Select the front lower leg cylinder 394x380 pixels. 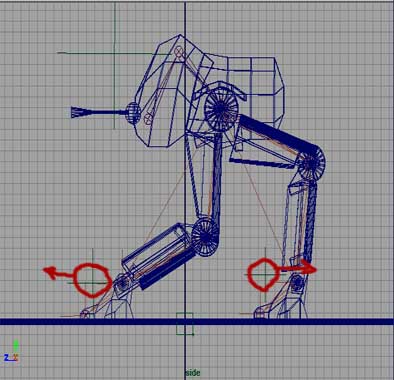159,255
